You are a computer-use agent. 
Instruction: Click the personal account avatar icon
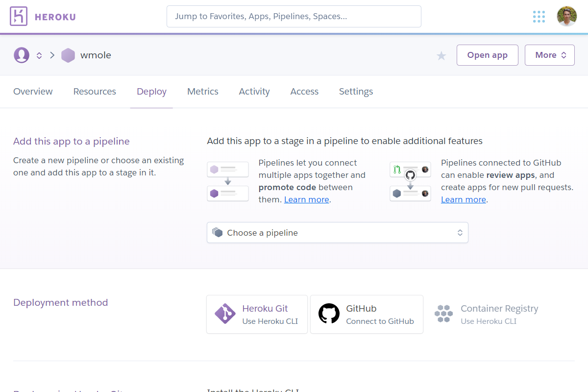click(x=22, y=55)
